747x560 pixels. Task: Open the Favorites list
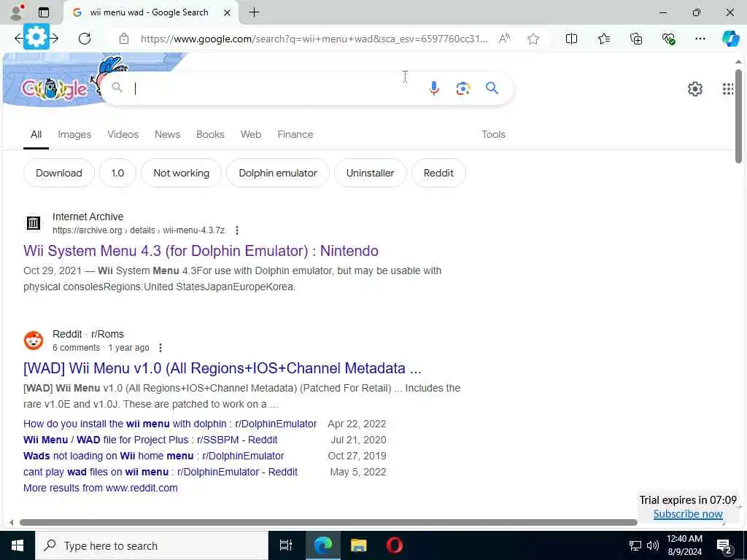coord(604,39)
